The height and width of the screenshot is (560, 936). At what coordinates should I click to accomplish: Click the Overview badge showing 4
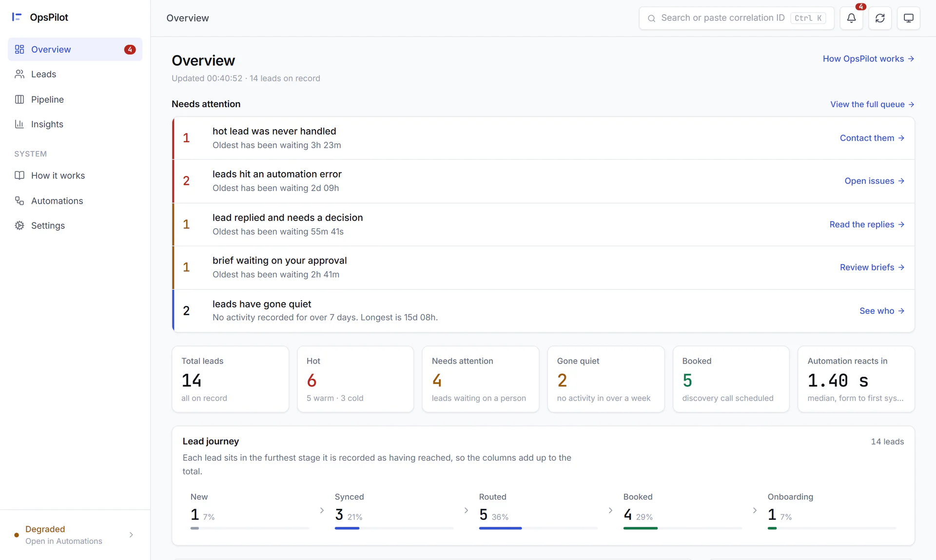(130, 49)
